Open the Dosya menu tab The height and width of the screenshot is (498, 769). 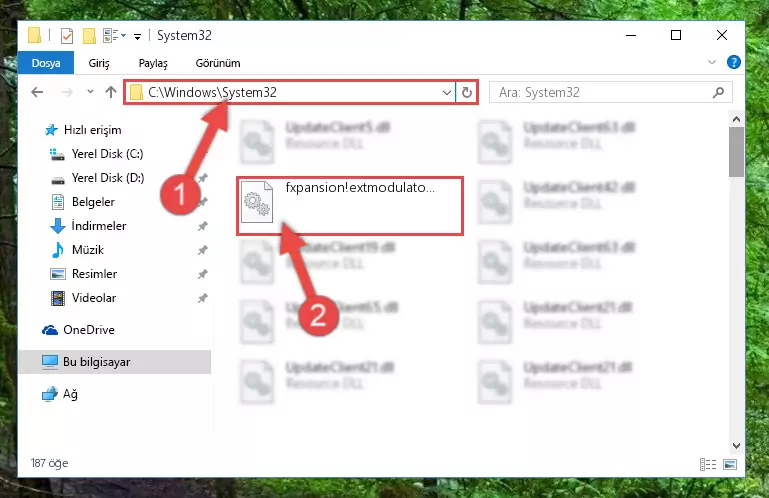click(46, 63)
